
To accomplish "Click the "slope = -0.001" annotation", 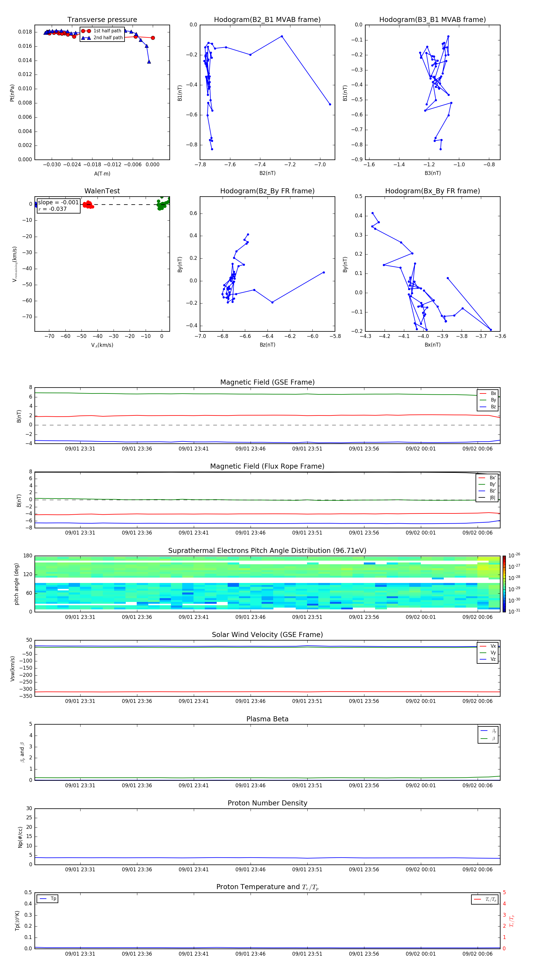I will [58, 203].
